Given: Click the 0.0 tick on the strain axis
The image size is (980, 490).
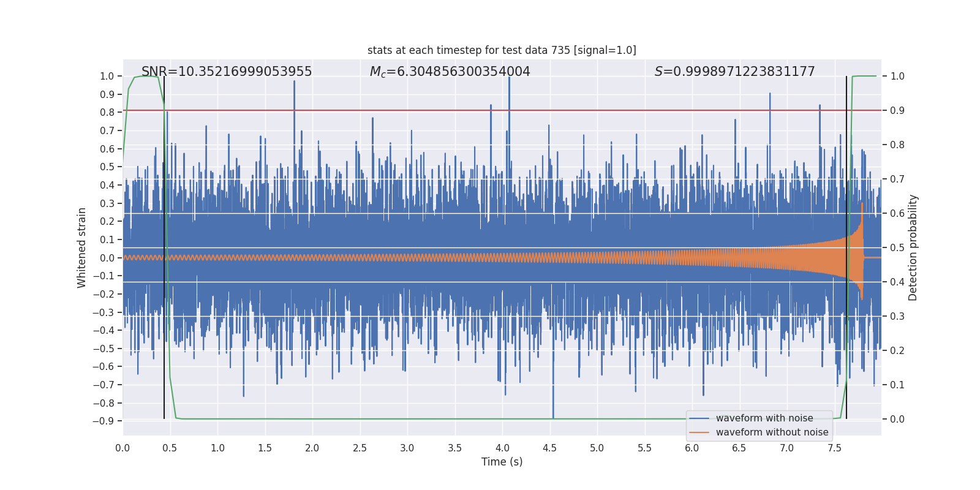Looking at the screenshot, I should (x=107, y=258).
